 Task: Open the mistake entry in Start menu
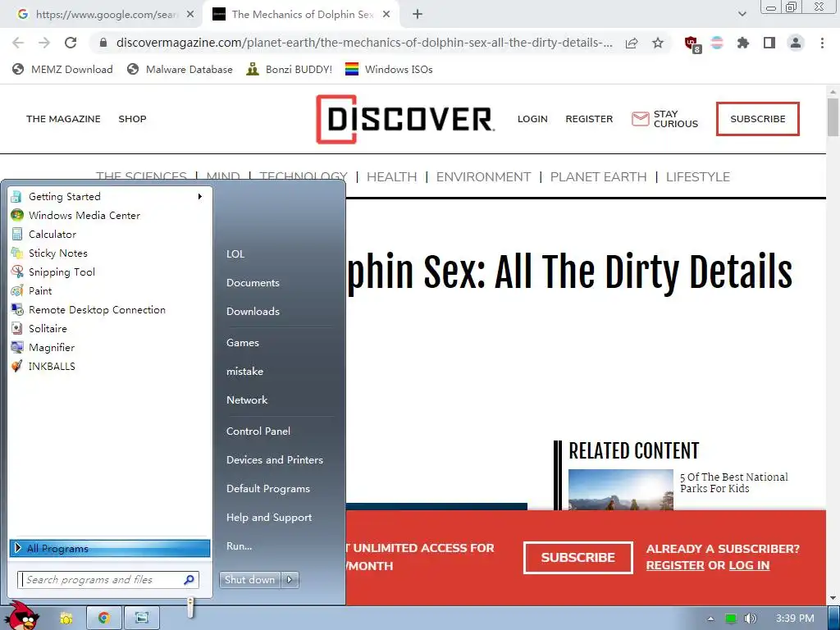click(244, 372)
